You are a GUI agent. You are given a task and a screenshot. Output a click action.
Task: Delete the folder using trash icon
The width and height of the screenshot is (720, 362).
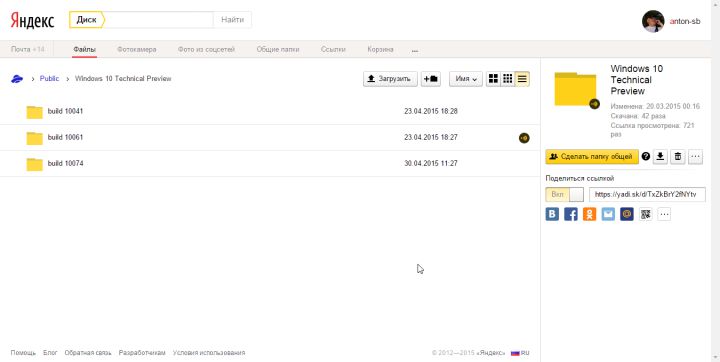point(677,157)
